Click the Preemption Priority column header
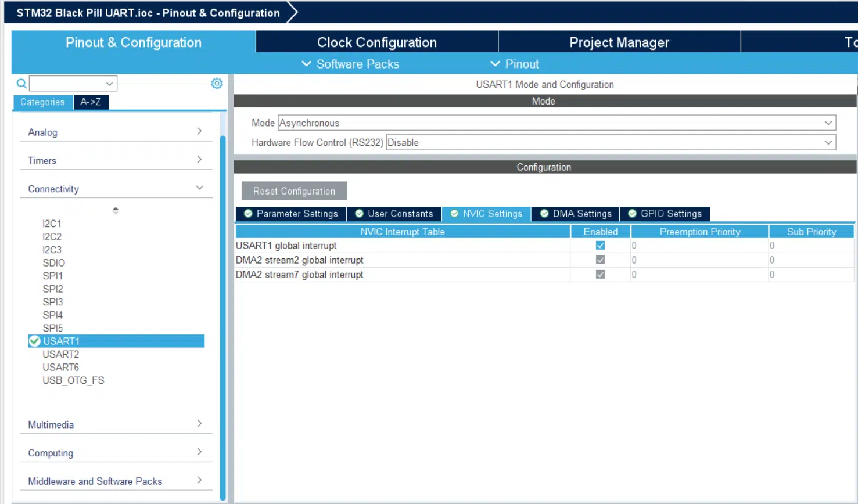858x504 pixels. click(x=700, y=232)
